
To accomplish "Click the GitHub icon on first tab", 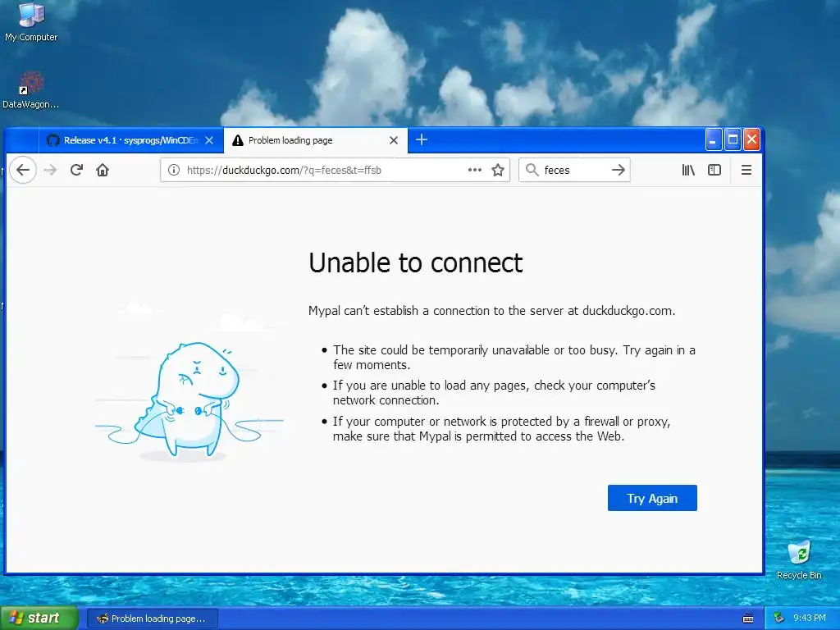I will pos(53,140).
